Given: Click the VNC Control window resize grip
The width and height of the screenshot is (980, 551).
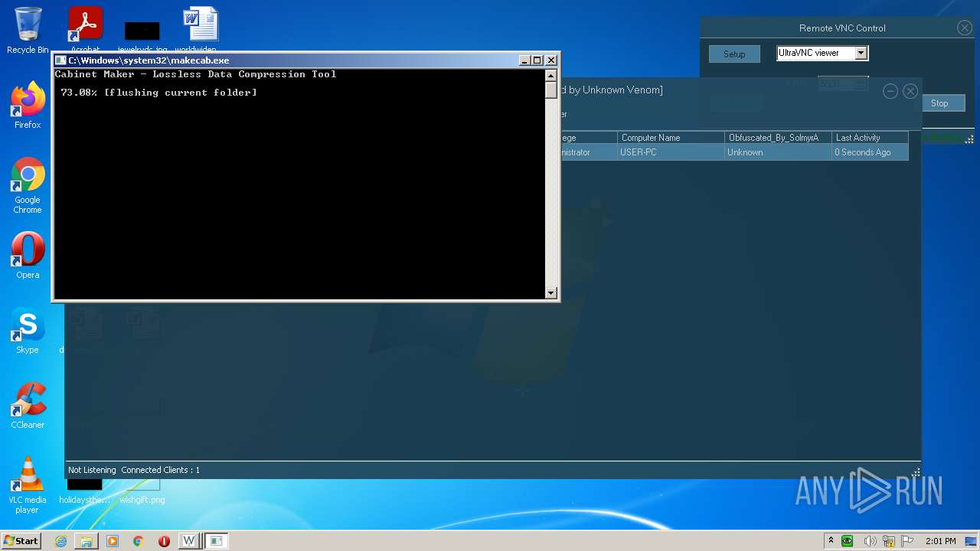Looking at the screenshot, I should pos(969,139).
